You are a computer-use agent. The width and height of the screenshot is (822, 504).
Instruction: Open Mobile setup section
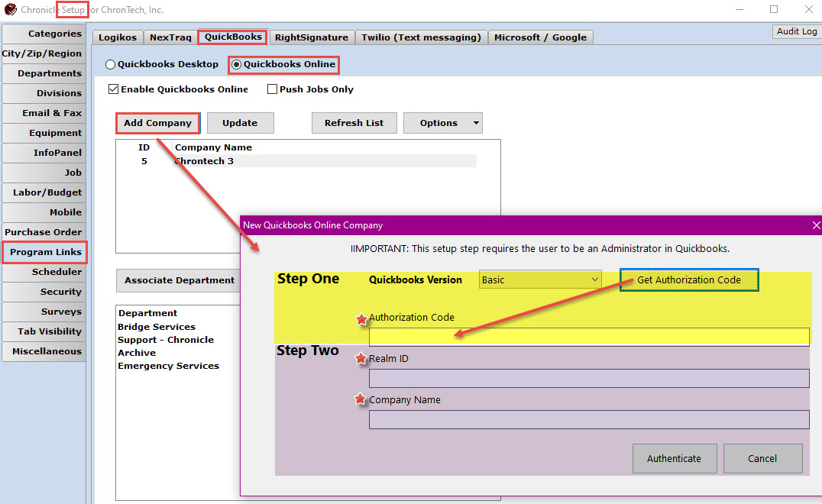44,212
